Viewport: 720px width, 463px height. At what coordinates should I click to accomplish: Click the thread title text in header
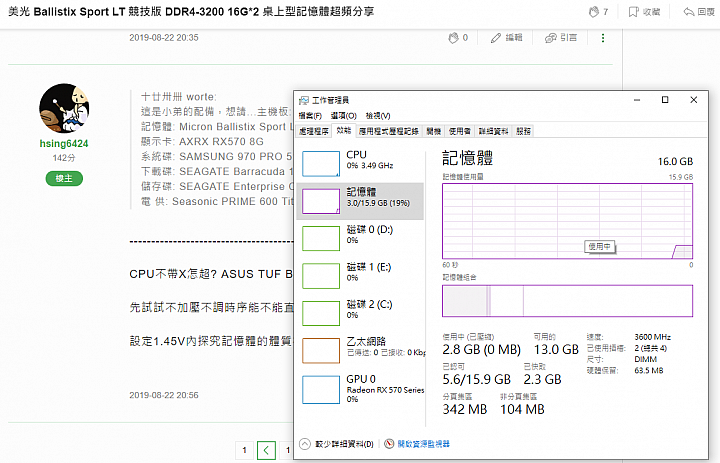[x=191, y=12]
